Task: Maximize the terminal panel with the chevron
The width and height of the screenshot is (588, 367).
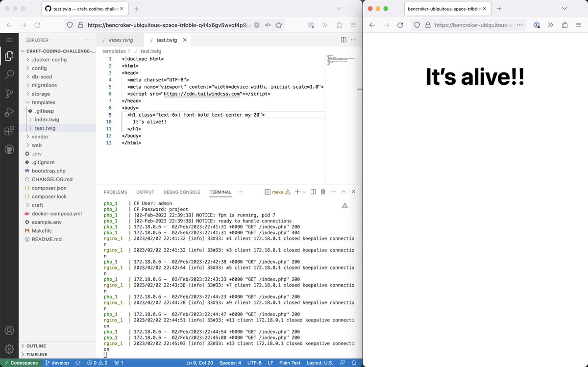Action: click(x=343, y=192)
